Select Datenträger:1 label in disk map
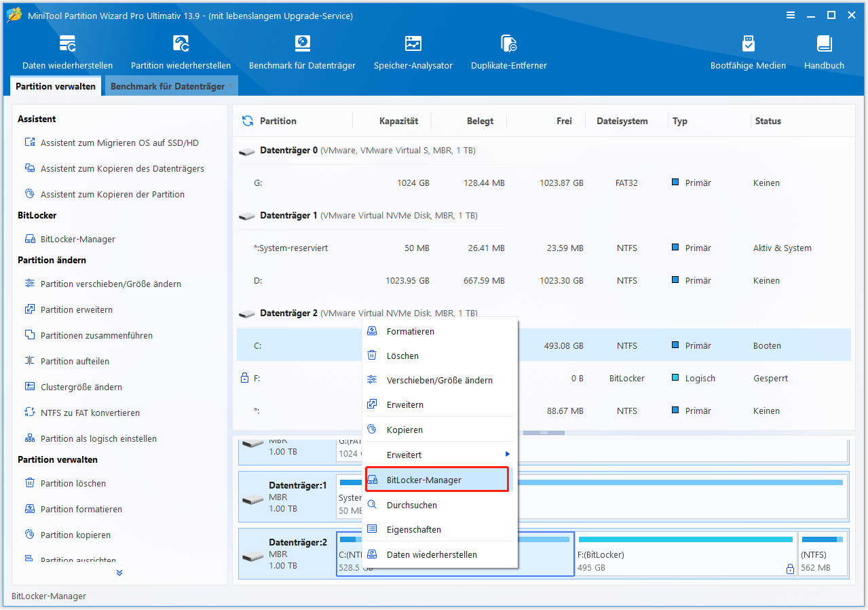The width and height of the screenshot is (868, 610). click(x=298, y=486)
